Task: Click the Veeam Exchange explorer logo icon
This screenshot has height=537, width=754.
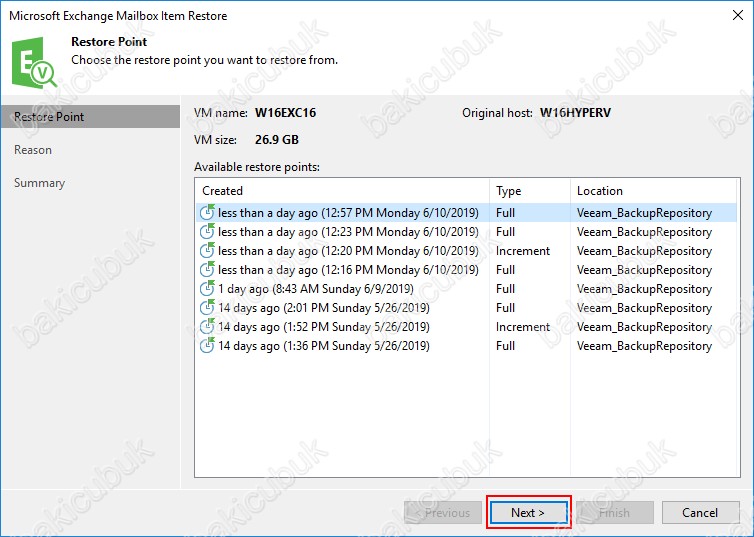Action: click(34, 62)
